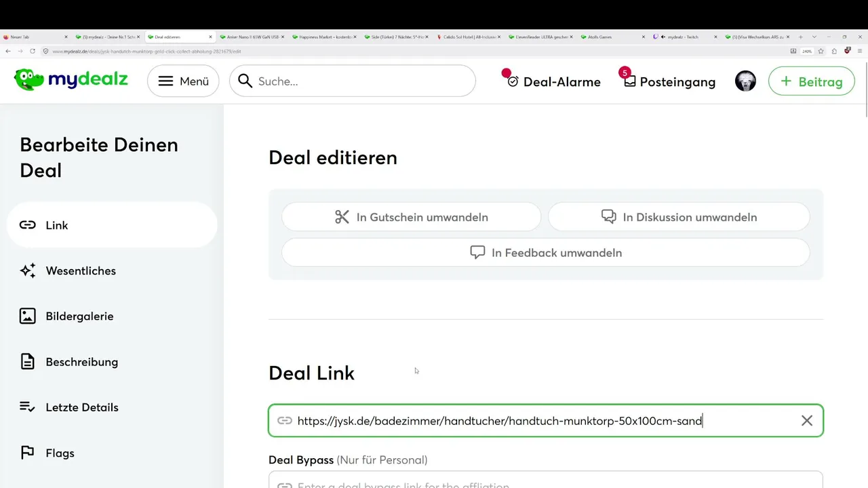Click In Gutschein umwandeln scissors button
Image resolution: width=868 pixels, height=488 pixels.
tap(411, 217)
